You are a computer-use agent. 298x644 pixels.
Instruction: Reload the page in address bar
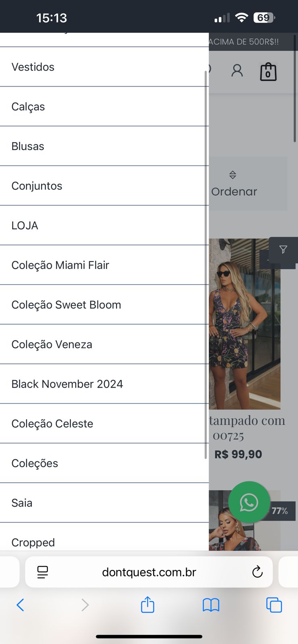point(257,572)
